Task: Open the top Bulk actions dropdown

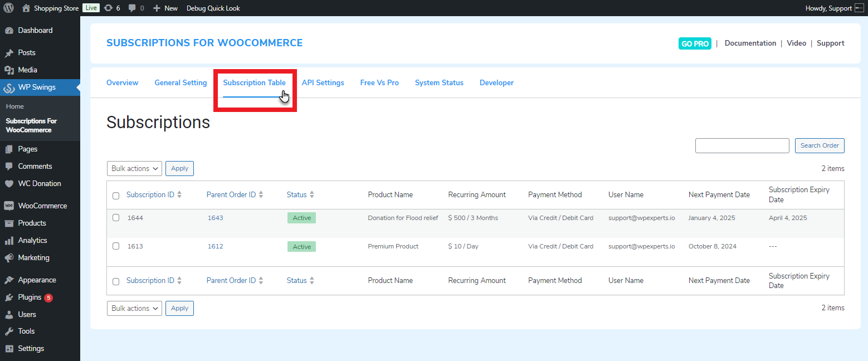Action: coord(134,168)
